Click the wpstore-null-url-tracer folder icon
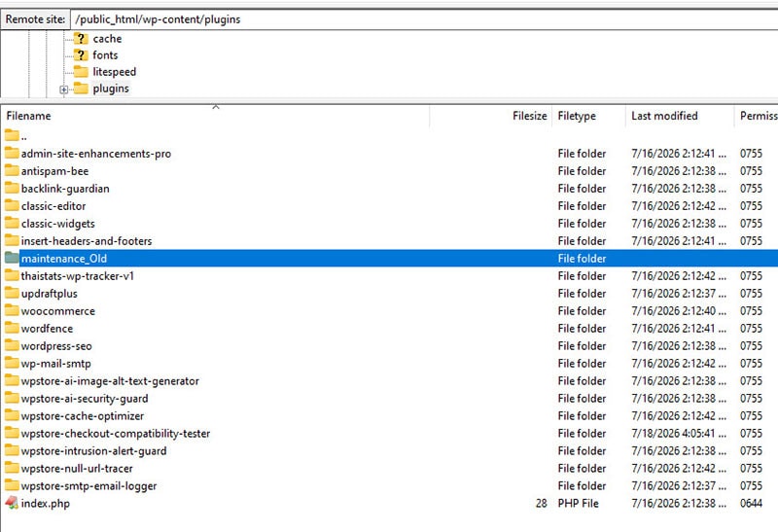 pyautogui.click(x=12, y=468)
